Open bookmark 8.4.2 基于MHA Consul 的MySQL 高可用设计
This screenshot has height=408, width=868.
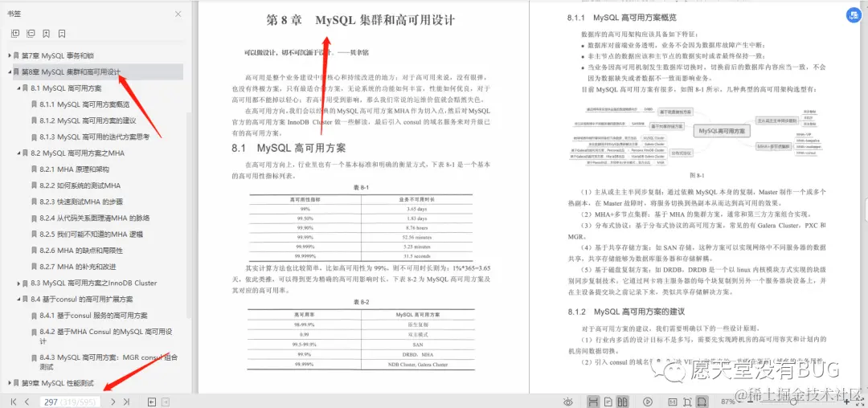coord(106,337)
